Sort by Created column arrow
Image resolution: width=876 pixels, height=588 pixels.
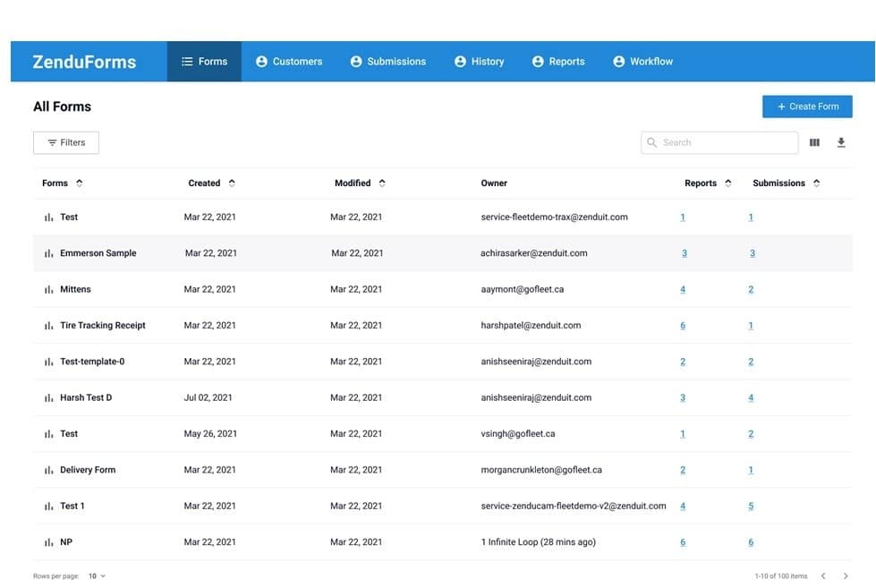pyautogui.click(x=232, y=183)
